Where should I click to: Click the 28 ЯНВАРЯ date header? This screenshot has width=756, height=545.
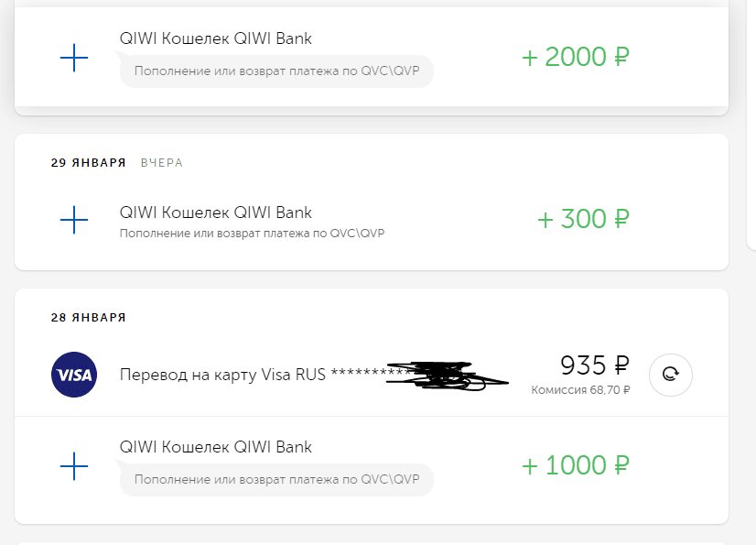[x=88, y=318]
